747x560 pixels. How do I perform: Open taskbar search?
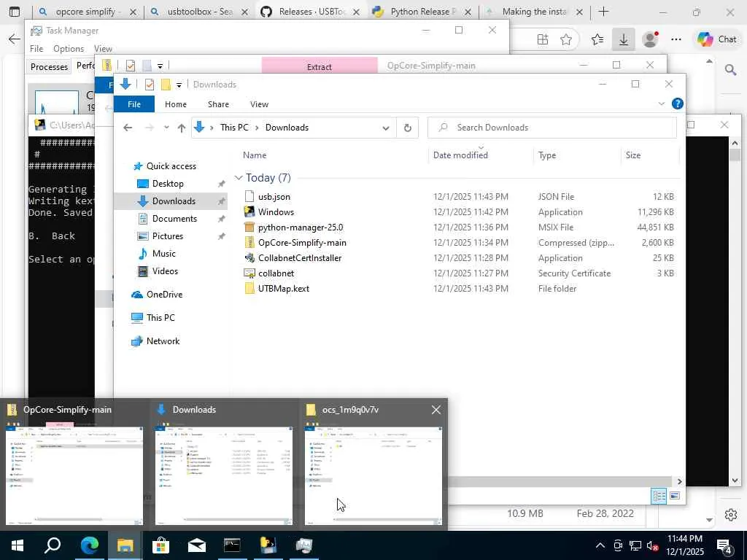tap(53, 545)
